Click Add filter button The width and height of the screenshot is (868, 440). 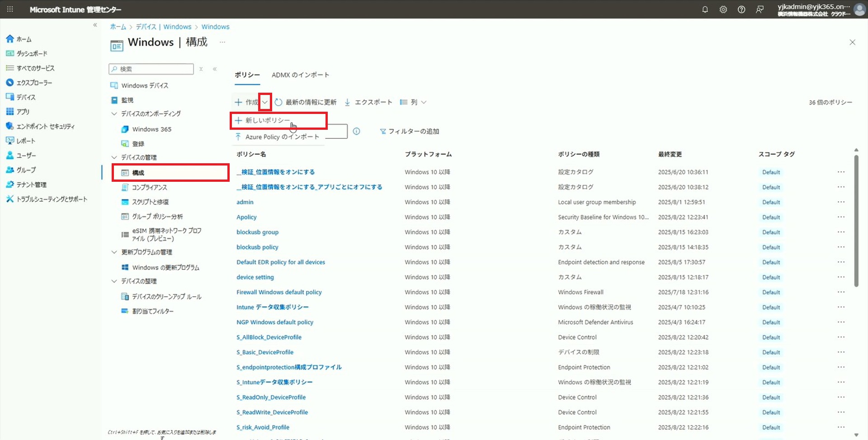point(409,131)
